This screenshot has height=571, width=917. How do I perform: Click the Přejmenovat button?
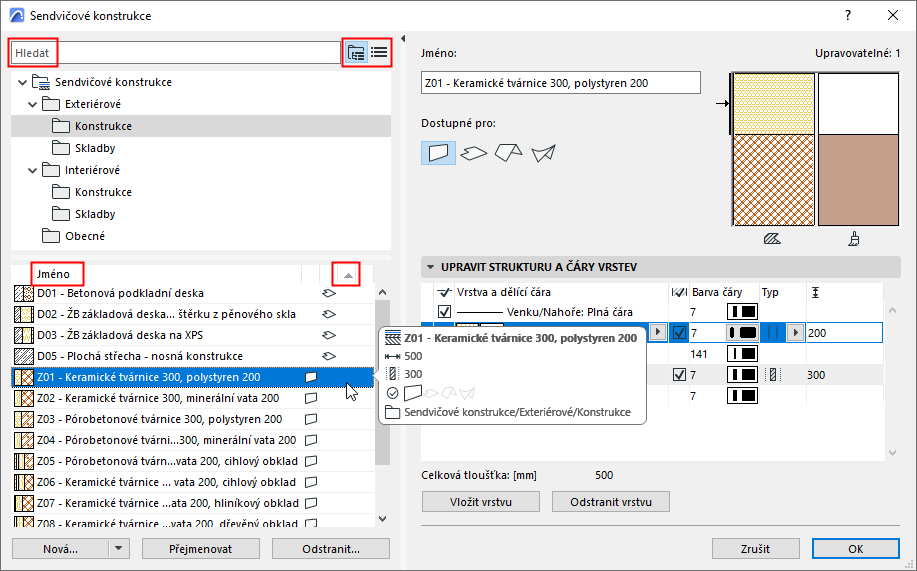click(201, 549)
